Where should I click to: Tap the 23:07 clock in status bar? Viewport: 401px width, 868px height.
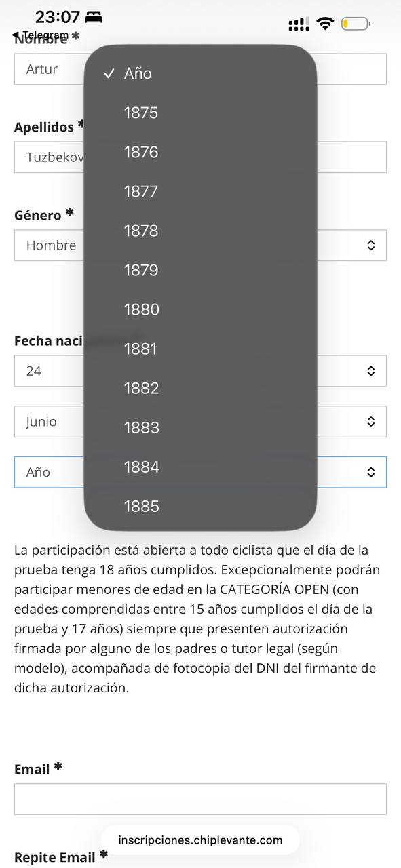[58, 17]
